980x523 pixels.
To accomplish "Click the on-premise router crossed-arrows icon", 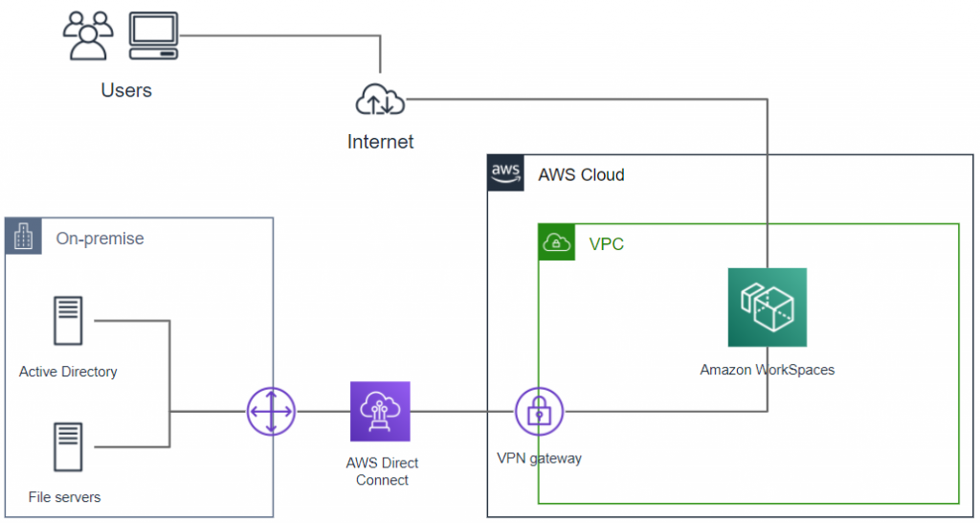I will click(271, 412).
